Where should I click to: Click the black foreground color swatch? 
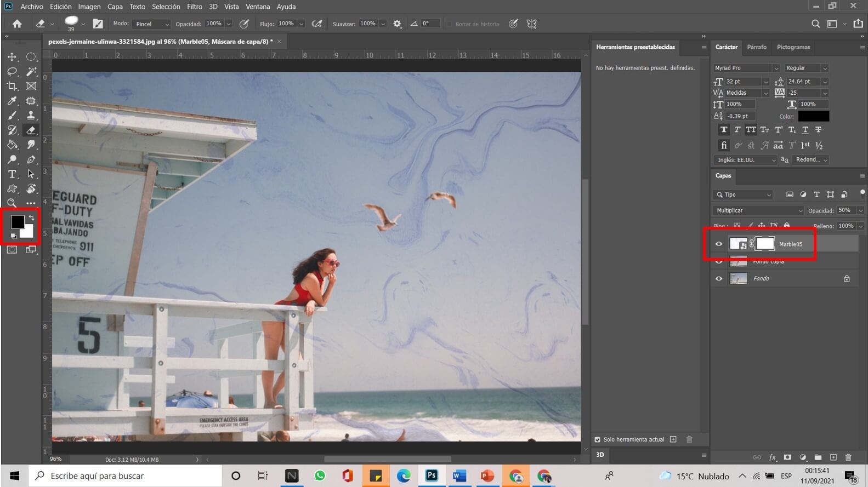[17, 221]
